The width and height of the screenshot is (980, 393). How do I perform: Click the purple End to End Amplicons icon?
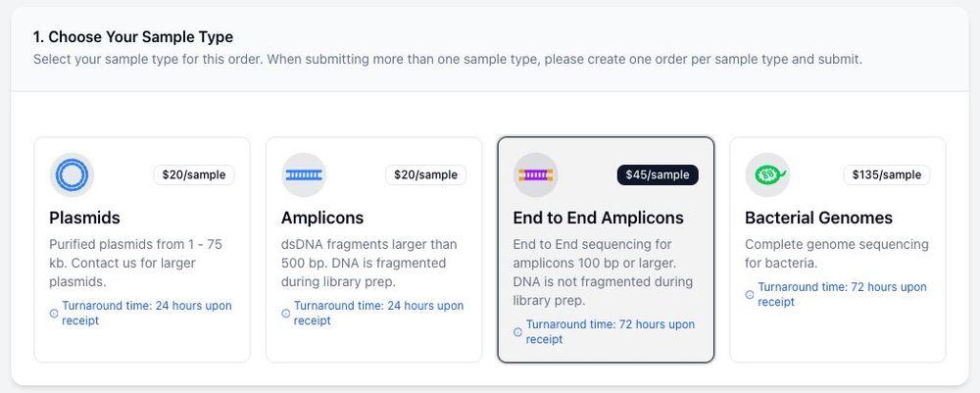[x=536, y=175]
